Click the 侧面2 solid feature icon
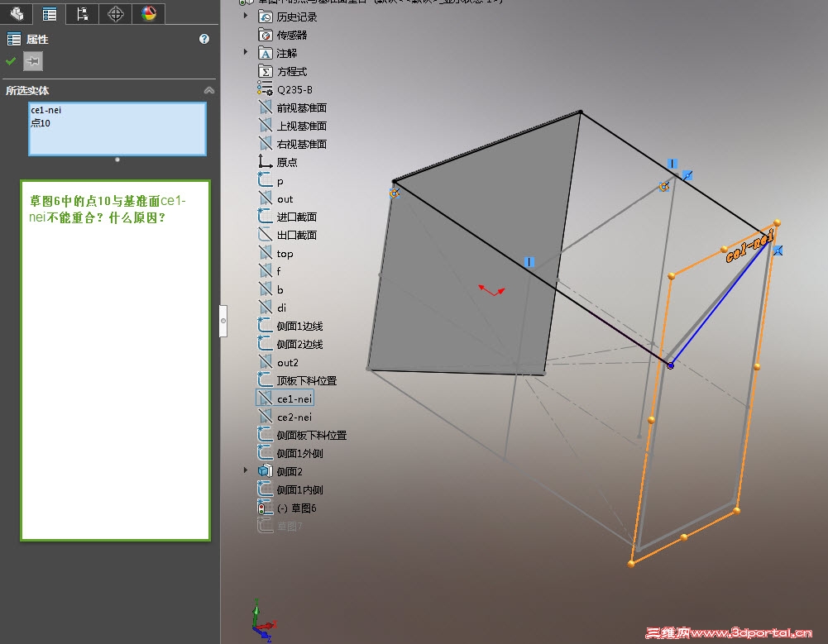Image resolution: width=828 pixels, height=644 pixels. tap(265, 471)
